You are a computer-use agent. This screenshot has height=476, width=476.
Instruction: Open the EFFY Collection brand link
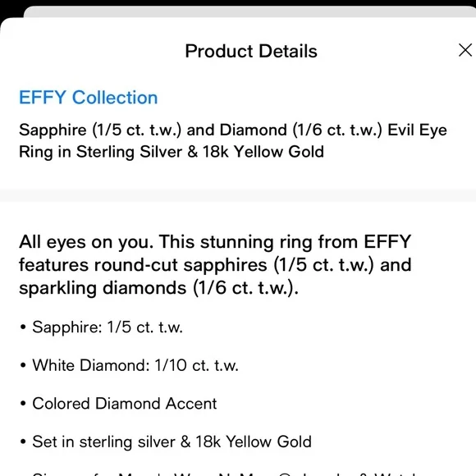(89, 98)
